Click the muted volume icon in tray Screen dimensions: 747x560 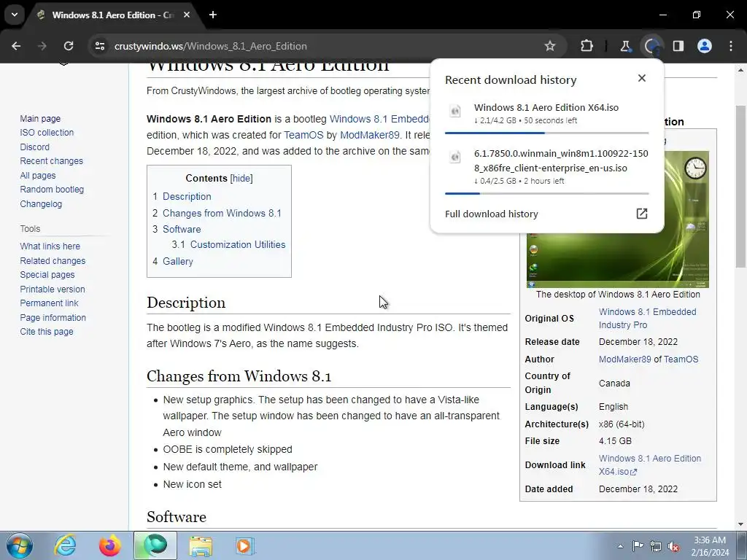click(673, 546)
